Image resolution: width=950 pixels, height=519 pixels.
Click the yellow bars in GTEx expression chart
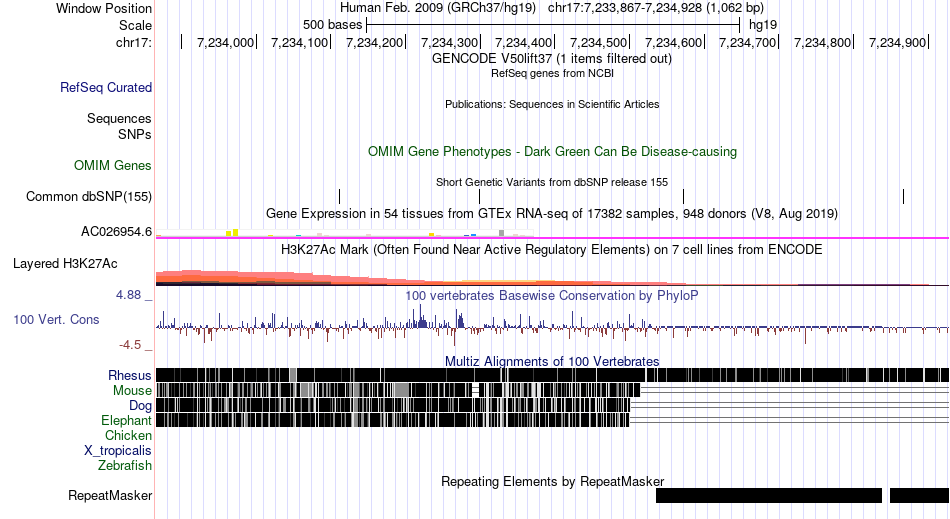click(232, 233)
